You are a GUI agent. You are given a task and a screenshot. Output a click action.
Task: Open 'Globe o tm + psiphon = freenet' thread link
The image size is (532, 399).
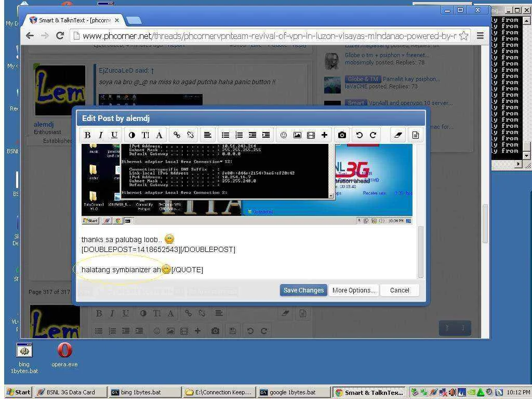point(387,55)
